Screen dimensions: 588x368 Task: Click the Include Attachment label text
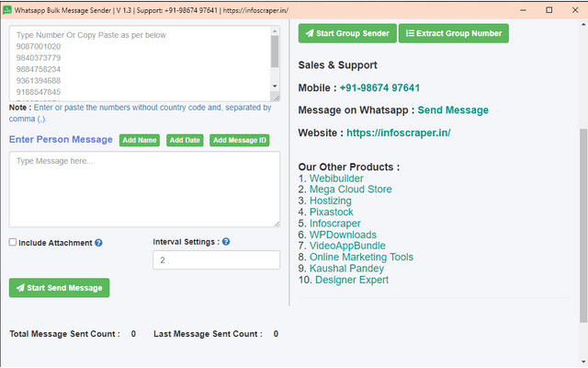coord(55,243)
